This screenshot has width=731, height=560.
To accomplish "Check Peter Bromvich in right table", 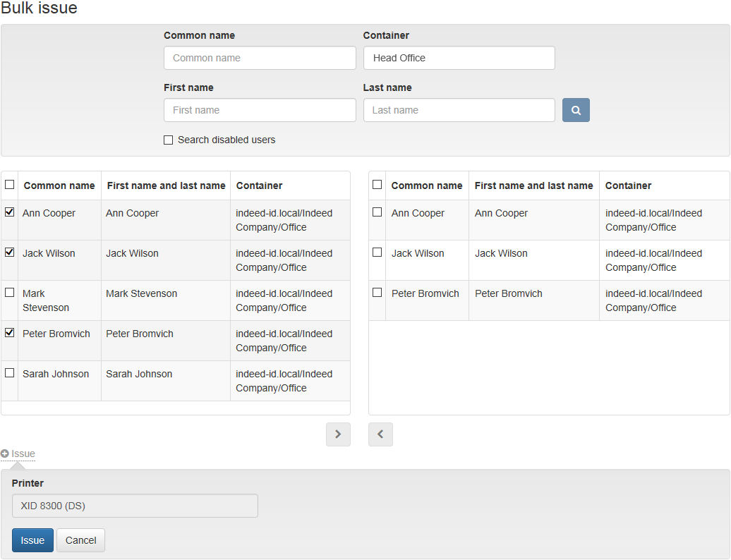I will tap(377, 292).
